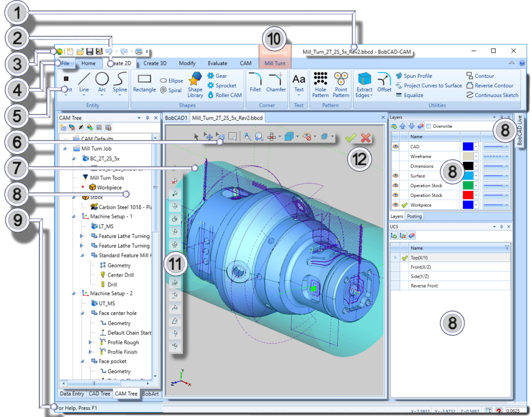
Task: Click the Point Pattern icon
Action: [x=340, y=84]
